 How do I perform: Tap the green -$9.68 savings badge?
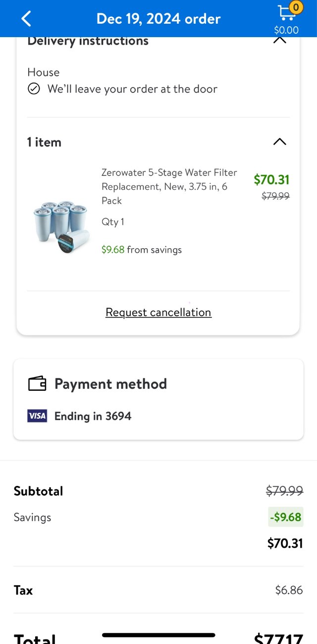pos(285,517)
